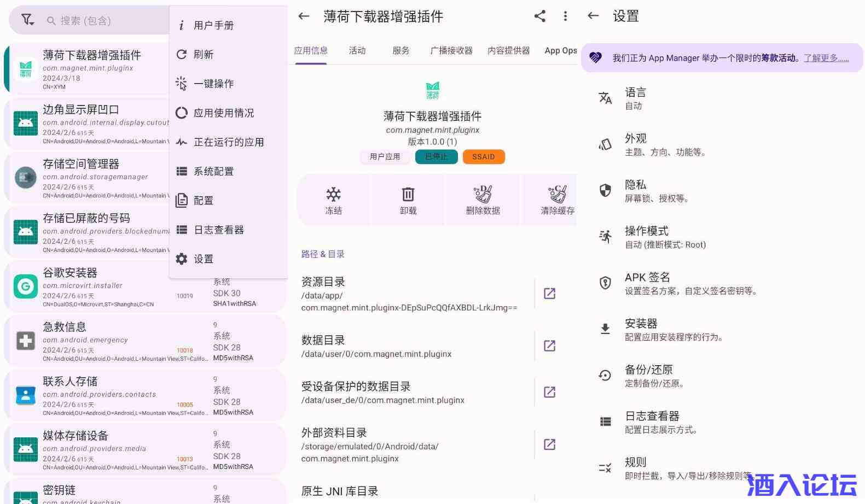Click the search (包含) input field
The height and width of the screenshot is (504, 865).
coord(104,21)
